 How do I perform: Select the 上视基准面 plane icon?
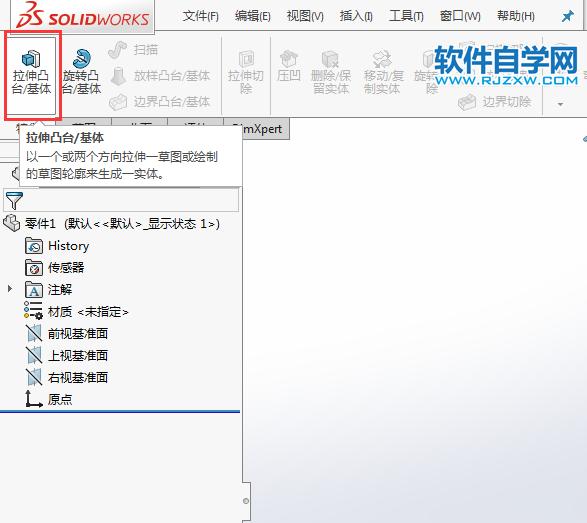click(x=34, y=355)
